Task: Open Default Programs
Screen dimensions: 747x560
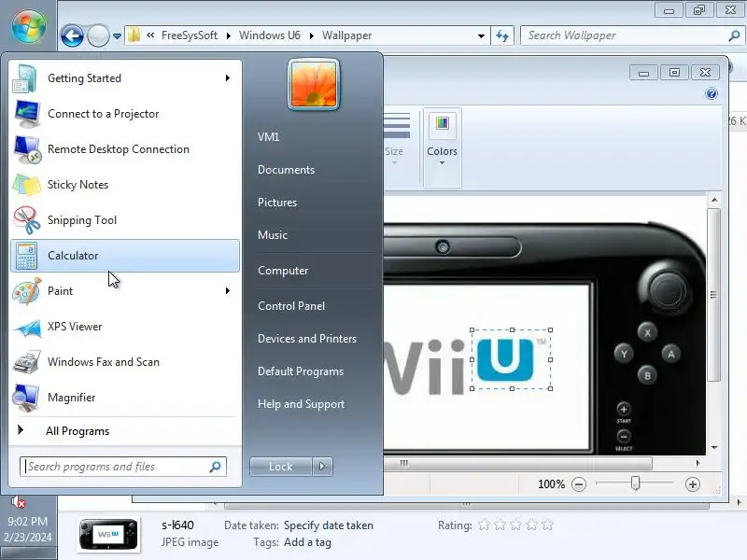Action: pyautogui.click(x=300, y=371)
